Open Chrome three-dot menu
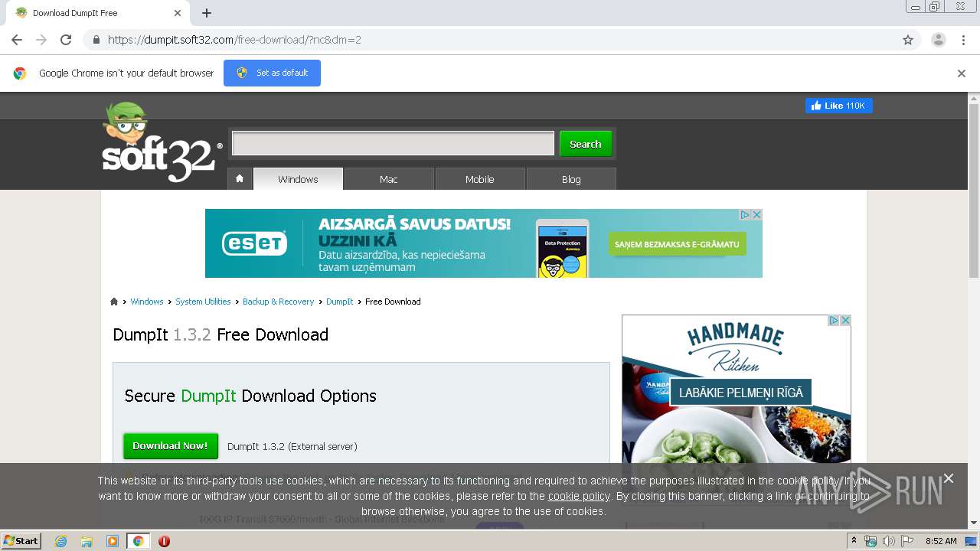Screen dimensions: 980x551 (x=963, y=40)
